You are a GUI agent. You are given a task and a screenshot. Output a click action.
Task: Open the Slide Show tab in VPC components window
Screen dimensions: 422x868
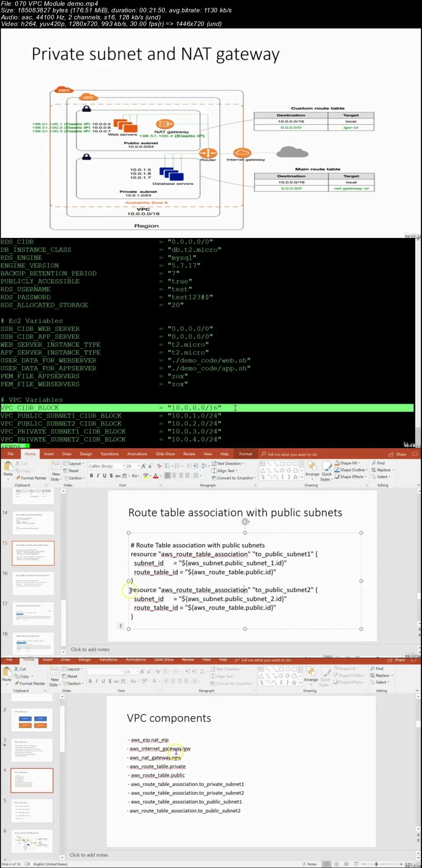164,660
